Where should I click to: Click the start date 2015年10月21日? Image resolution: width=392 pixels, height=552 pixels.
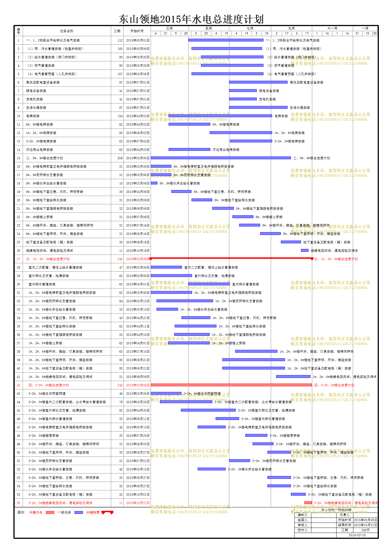[138, 503]
